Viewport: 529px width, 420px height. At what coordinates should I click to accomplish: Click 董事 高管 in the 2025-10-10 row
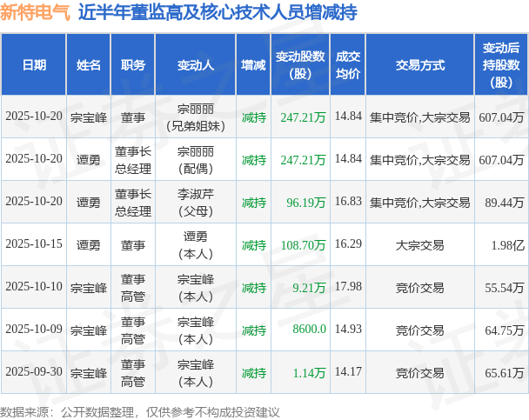click(133, 288)
